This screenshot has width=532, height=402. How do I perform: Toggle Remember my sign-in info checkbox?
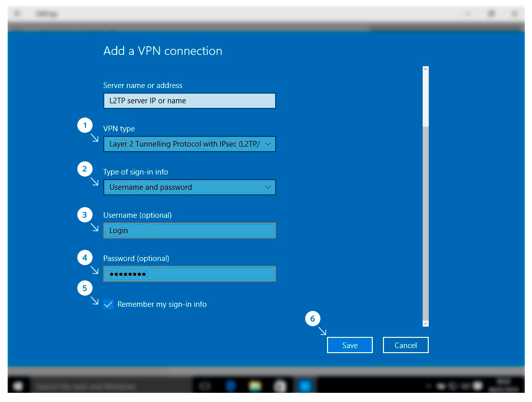108,304
